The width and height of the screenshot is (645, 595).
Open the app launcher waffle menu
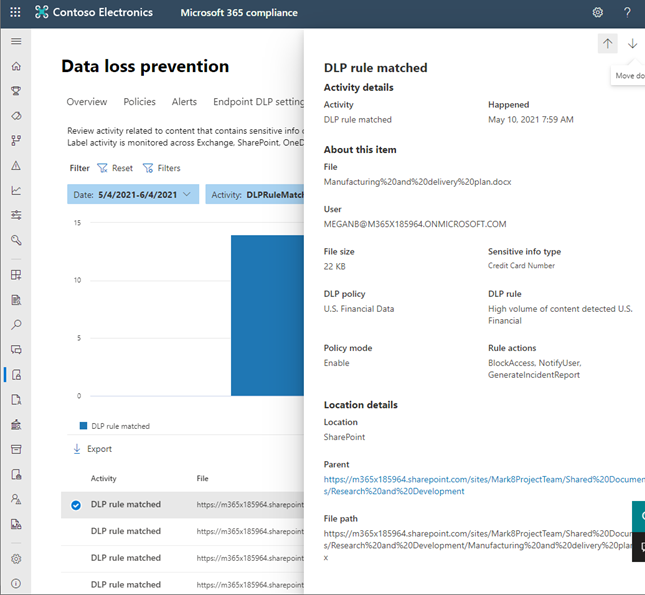[15, 12]
